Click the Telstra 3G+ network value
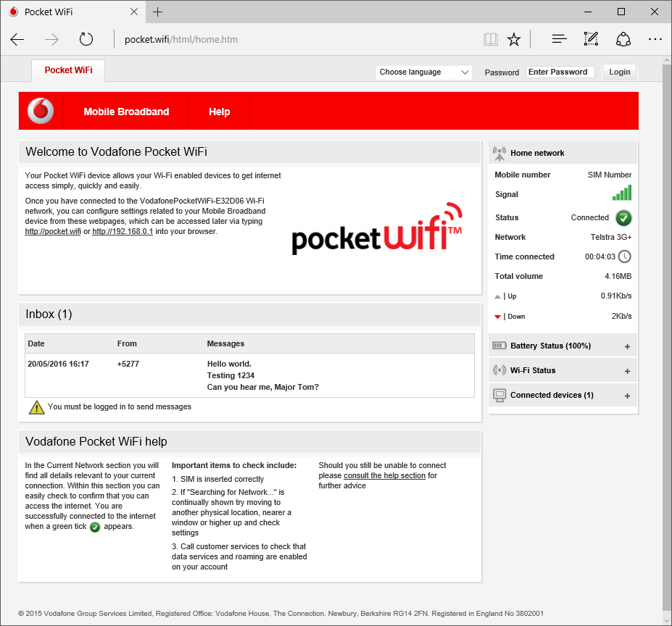This screenshot has height=626, width=672. (610, 238)
